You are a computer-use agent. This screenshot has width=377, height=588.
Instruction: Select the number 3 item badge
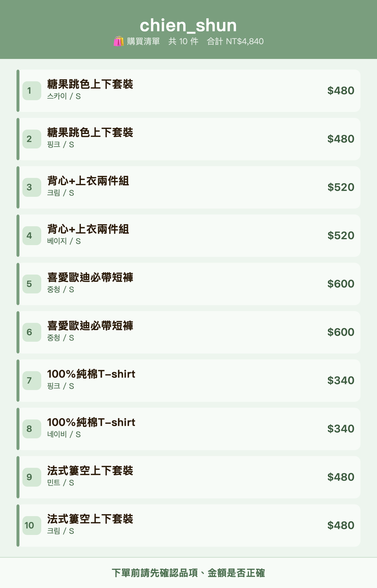32,187
